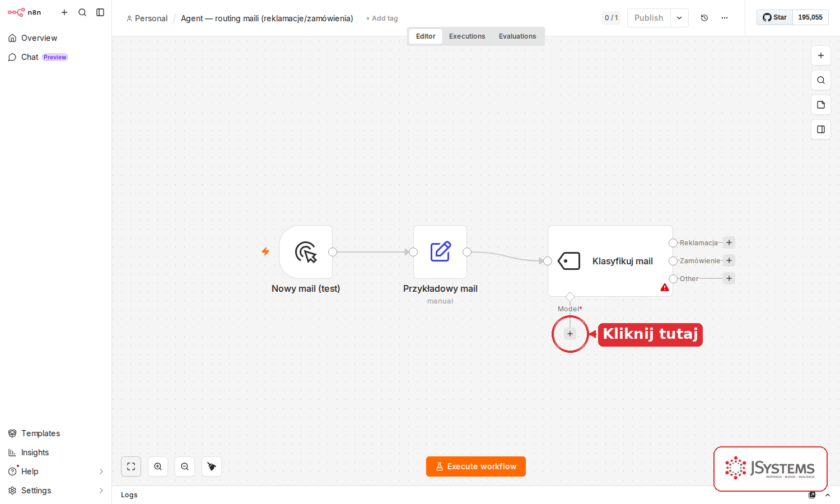Switch to the Executions tab
840x504 pixels.
click(467, 36)
